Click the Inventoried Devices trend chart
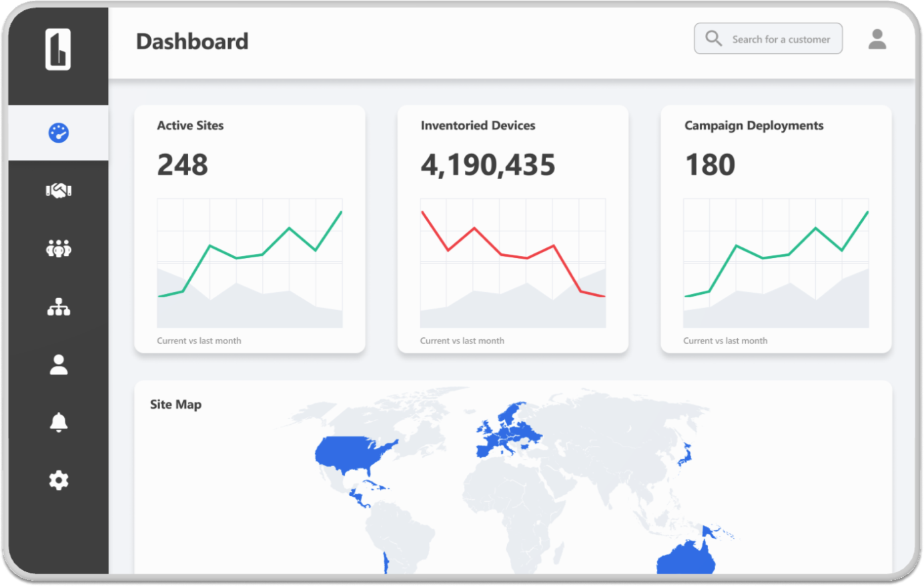The height and width of the screenshot is (586, 924). (x=512, y=263)
